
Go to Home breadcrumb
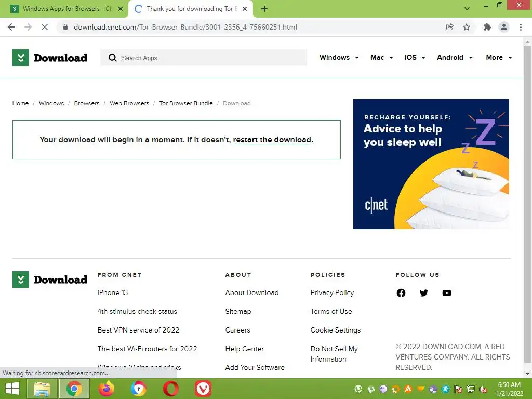point(20,103)
